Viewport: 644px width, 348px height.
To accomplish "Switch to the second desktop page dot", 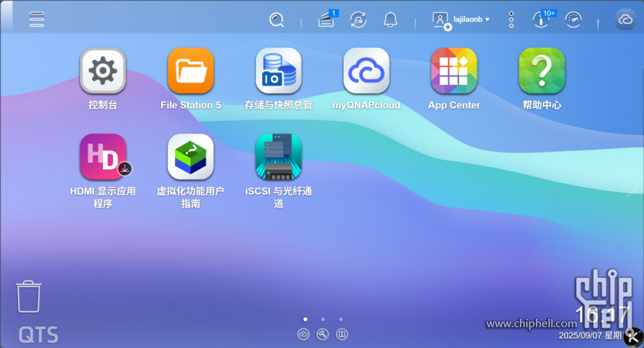I will (x=323, y=319).
